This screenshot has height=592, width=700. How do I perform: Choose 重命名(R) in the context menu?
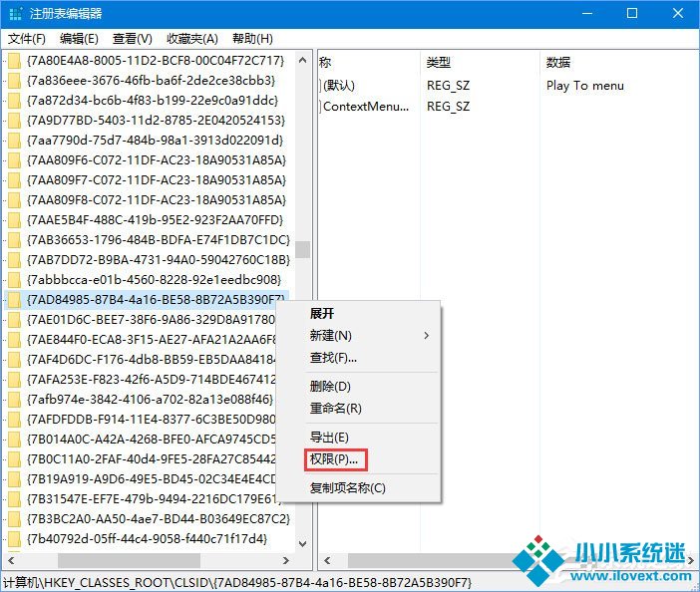coord(336,409)
